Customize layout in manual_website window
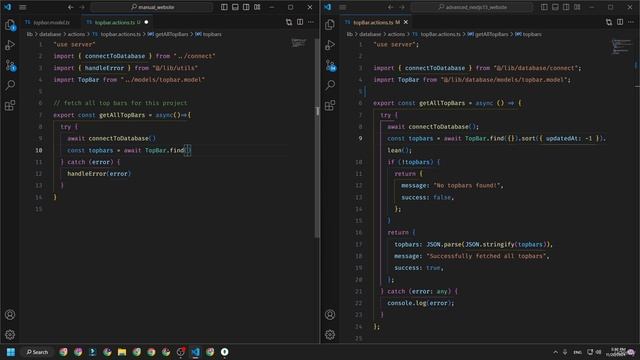 tap(257, 7)
